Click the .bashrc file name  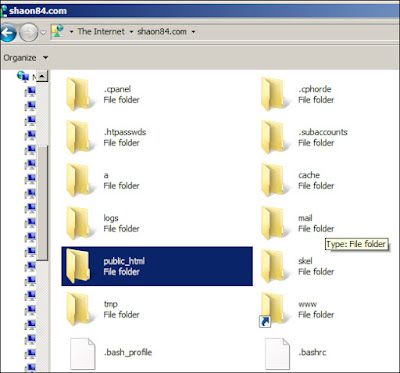click(x=312, y=352)
